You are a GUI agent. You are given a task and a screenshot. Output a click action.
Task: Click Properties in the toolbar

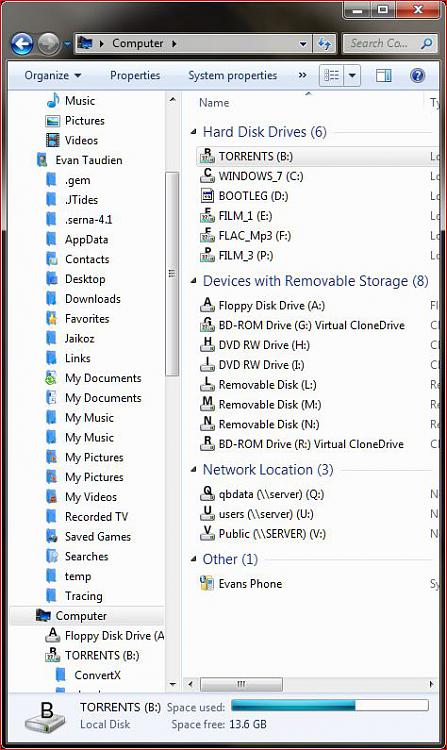click(x=135, y=76)
